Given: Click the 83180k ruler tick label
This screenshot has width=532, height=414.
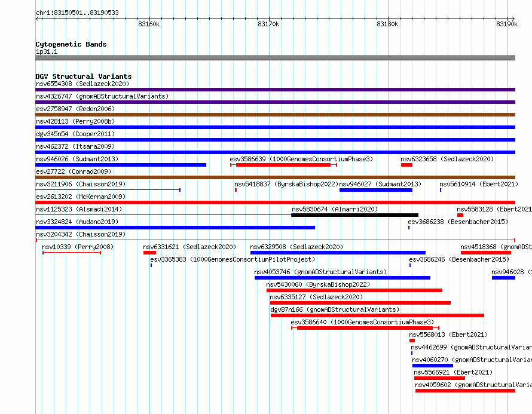Looking at the screenshot, I should tap(387, 24).
